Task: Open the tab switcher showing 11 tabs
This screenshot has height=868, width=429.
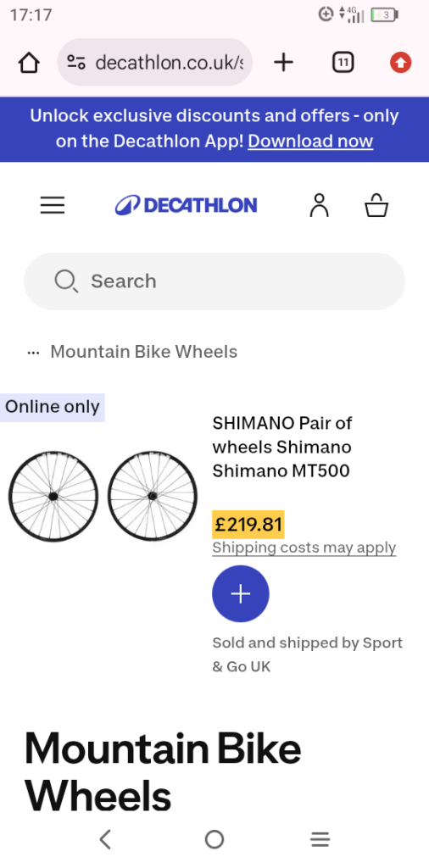Action: point(343,63)
